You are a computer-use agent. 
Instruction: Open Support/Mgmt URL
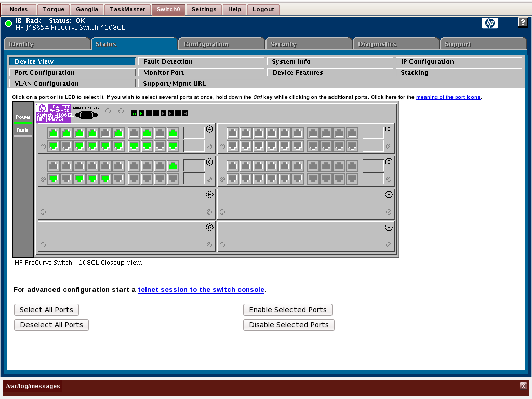[201, 83]
